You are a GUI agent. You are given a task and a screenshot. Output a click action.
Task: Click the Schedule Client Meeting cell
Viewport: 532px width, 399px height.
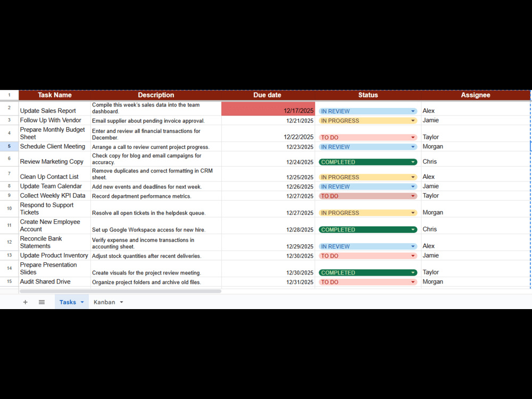(x=55, y=146)
